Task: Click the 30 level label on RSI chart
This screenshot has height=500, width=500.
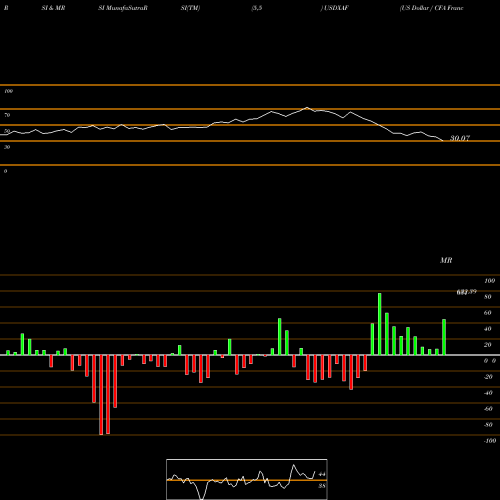Action: 7,147
